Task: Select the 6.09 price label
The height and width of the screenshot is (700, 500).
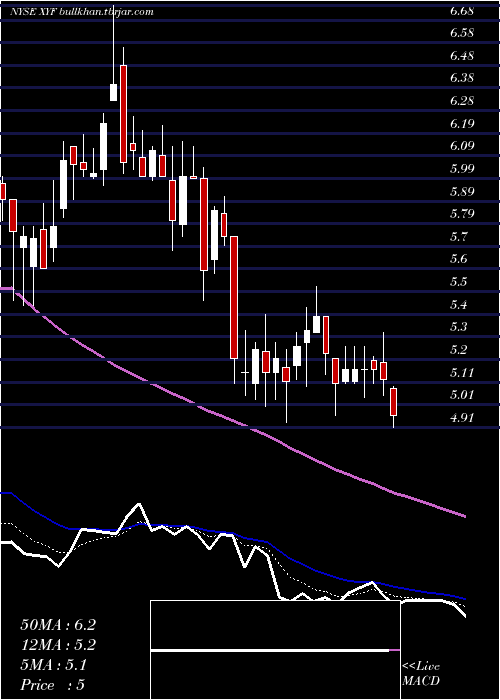Action: click(462, 146)
